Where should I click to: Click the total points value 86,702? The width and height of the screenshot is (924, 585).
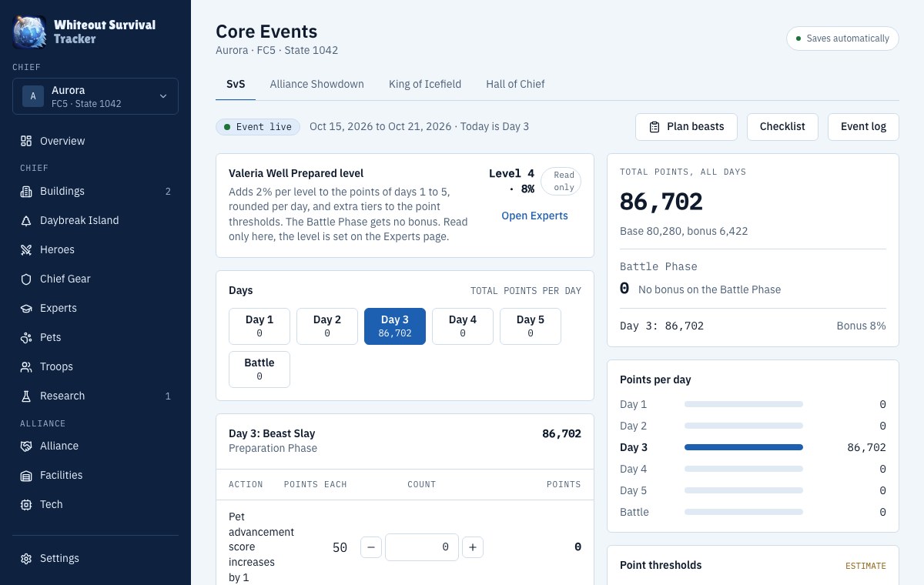(x=661, y=202)
